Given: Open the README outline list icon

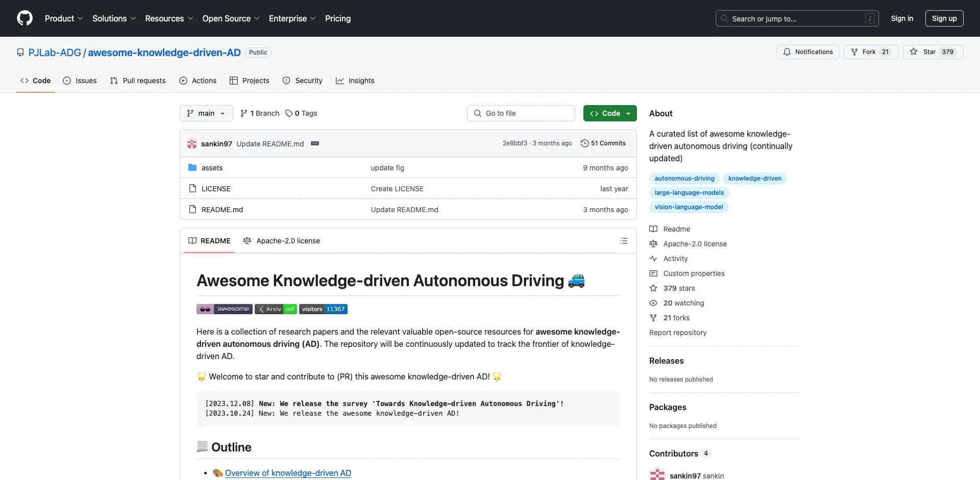Looking at the screenshot, I should [624, 241].
